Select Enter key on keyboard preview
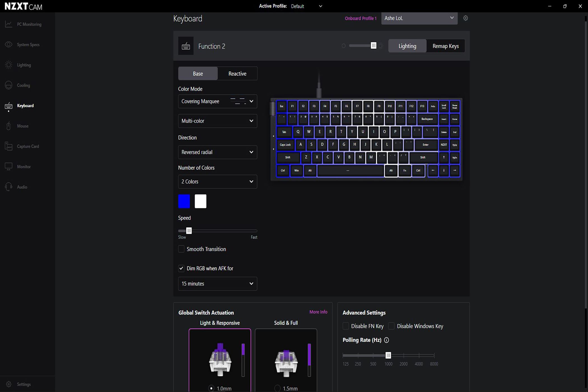Screen dimensions: 588x392 click(x=426, y=145)
